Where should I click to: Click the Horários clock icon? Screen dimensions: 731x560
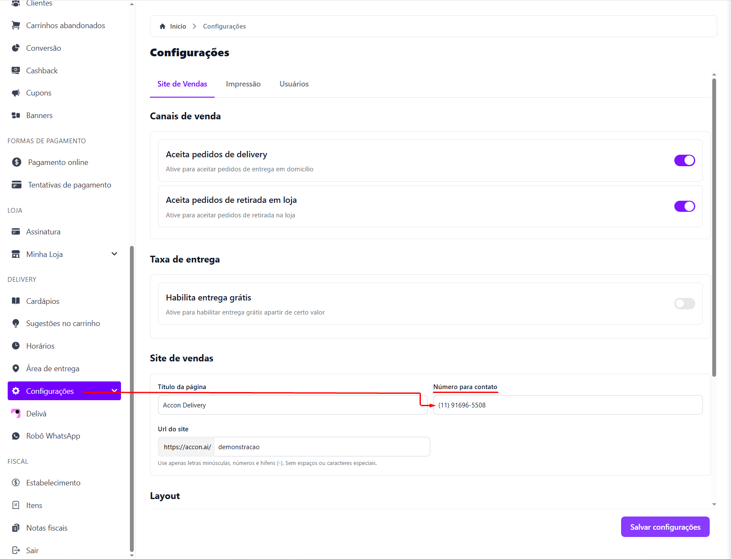tap(16, 346)
